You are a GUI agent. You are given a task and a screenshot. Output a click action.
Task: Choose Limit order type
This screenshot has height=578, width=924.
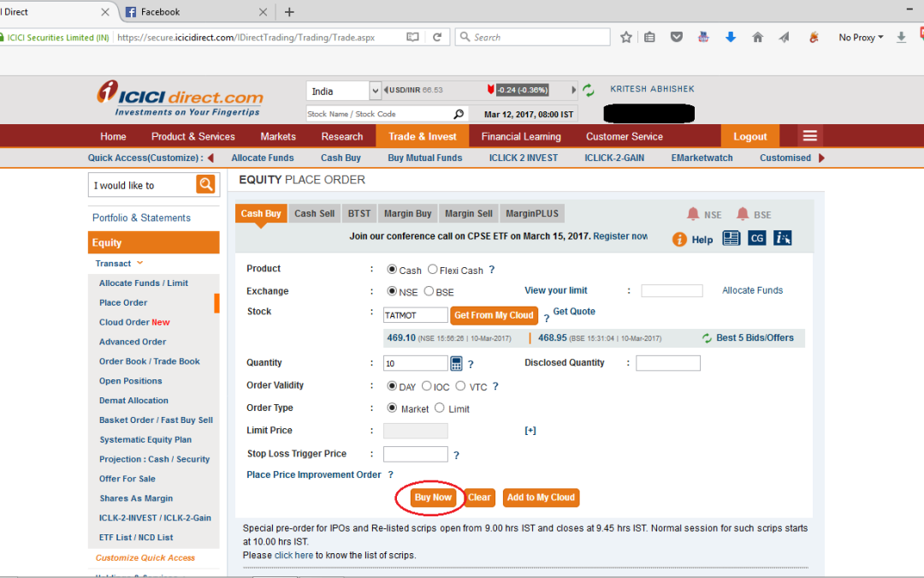click(440, 408)
